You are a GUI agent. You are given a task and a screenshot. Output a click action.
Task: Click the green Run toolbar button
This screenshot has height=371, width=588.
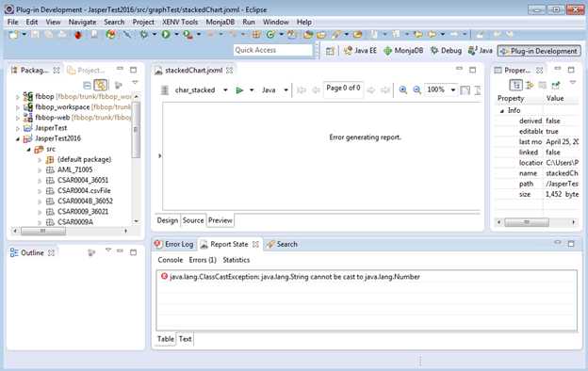166,35
